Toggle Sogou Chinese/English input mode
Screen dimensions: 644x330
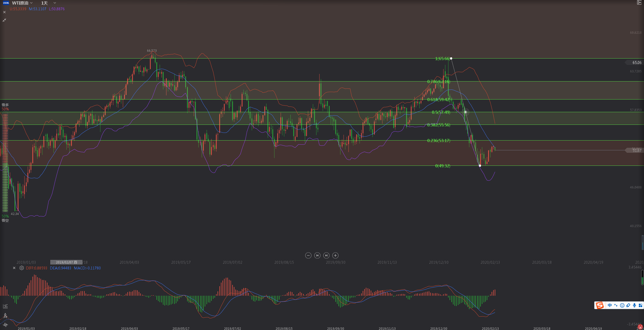tap(610, 305)
